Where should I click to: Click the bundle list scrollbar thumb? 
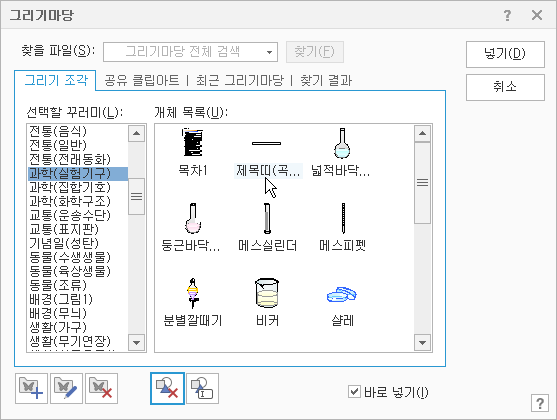[x=136, y=196]
